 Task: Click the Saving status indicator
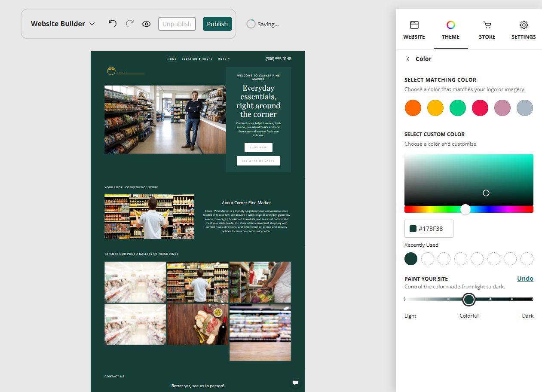(263, 24)
